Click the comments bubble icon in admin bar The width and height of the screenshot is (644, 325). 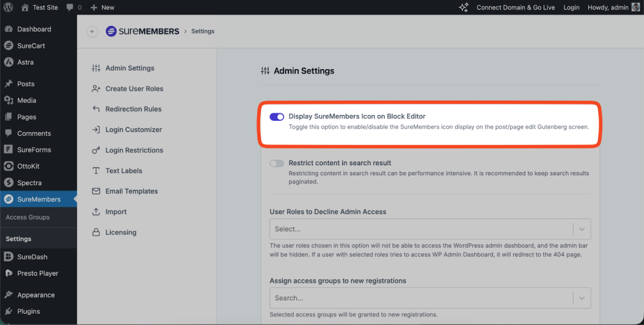[x=70, y=8]
